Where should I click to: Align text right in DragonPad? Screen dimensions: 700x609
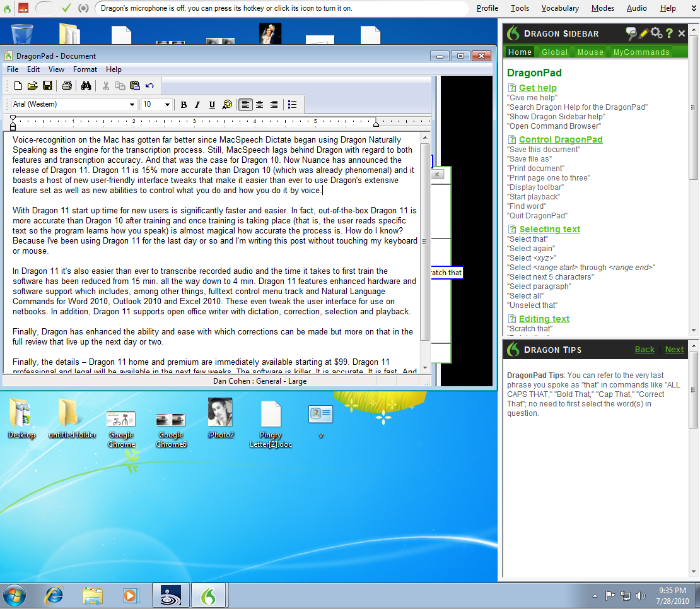click(x=274, y=105)
